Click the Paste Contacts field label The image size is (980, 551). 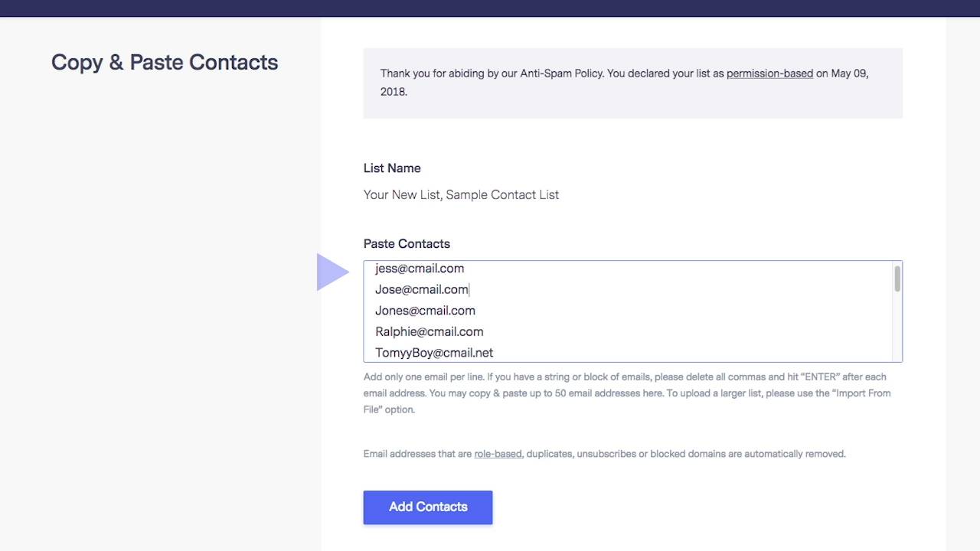pyautogui.click(x=407, y=244)
